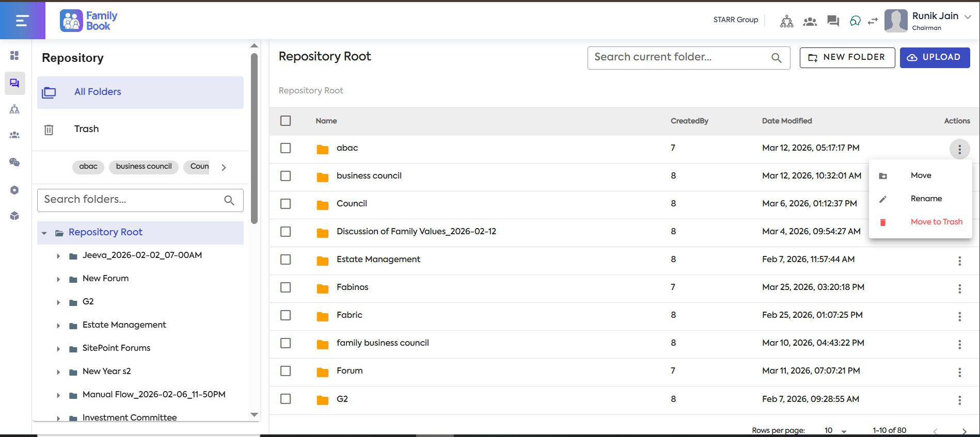Open actions menu for family business council
Image resolution: width=980 pixels, height=437 pixels.
(960, 345)
